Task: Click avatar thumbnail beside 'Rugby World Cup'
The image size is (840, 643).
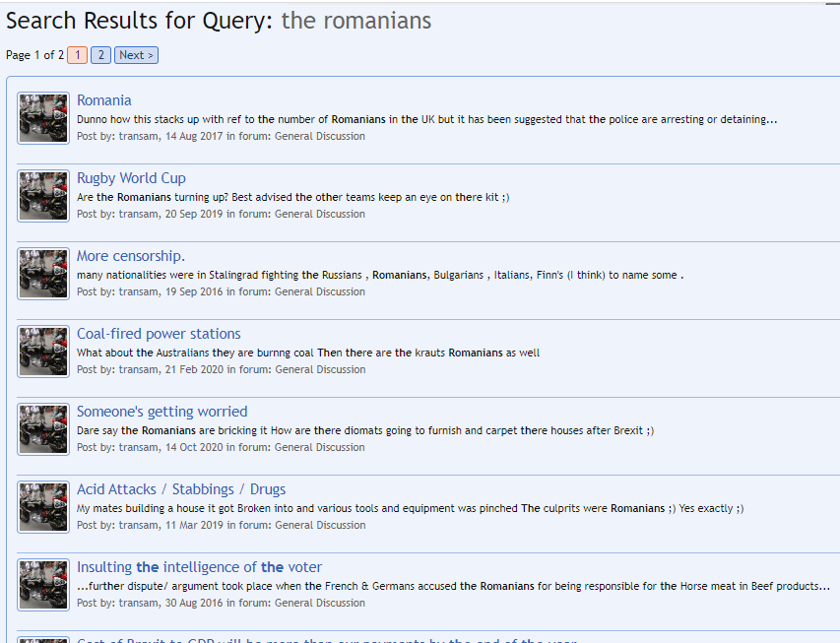Action: pyautogui.click(x=43, y=196)
